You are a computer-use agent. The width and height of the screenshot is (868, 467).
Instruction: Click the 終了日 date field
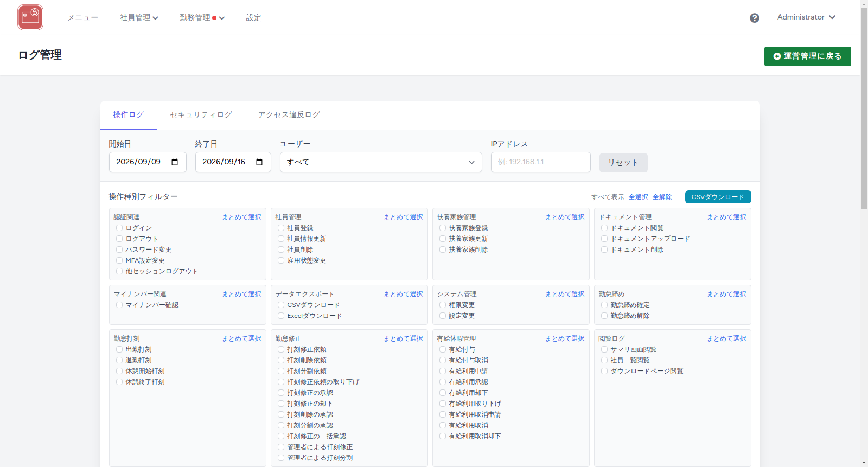point(233,162)
